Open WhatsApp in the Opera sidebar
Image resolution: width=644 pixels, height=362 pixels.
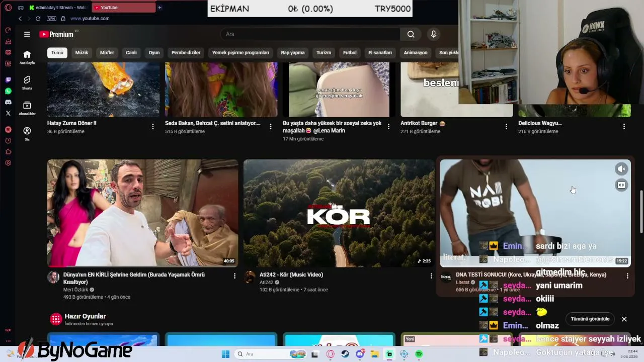[8, 91]
